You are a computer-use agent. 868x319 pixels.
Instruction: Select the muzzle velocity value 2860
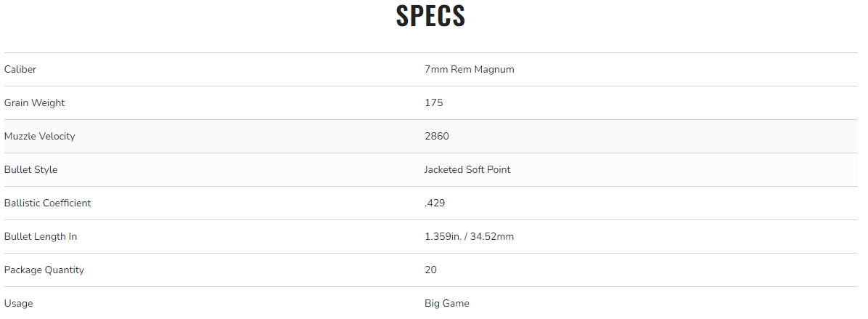click(436, 137)
